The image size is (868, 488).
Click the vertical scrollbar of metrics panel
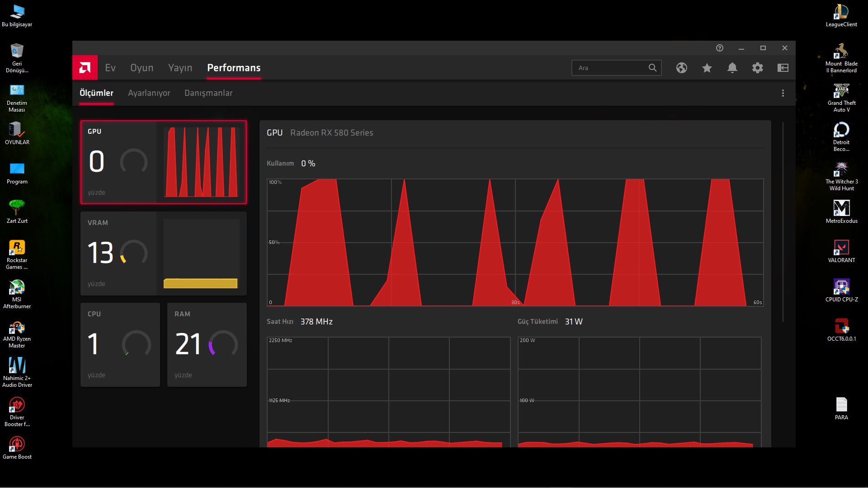coord(783,221)
